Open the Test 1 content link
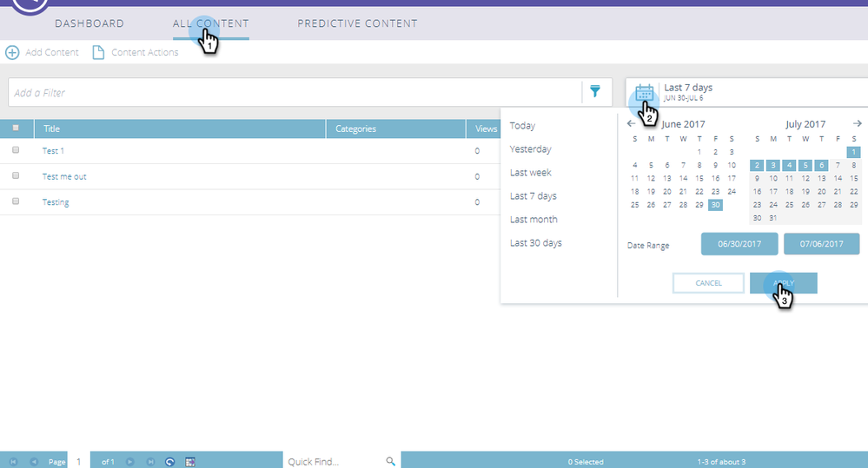868x468 pixels. pyautogui.click(x=53, y=150)
